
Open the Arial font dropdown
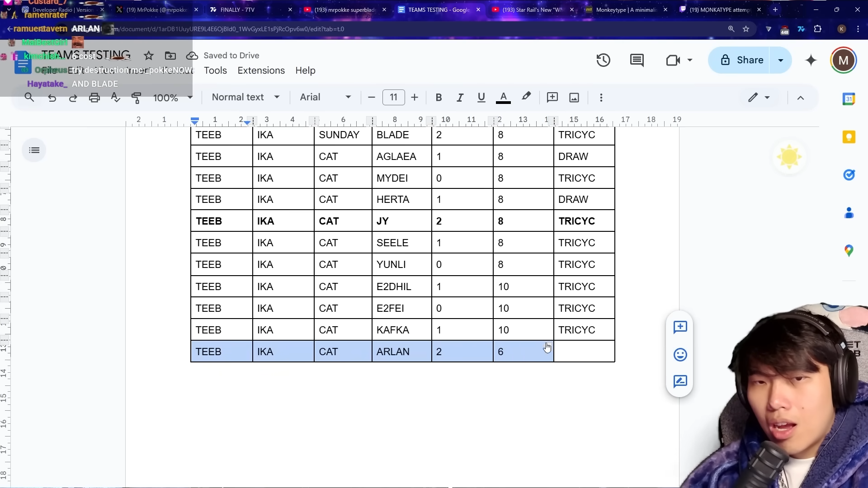coord(325,97)
